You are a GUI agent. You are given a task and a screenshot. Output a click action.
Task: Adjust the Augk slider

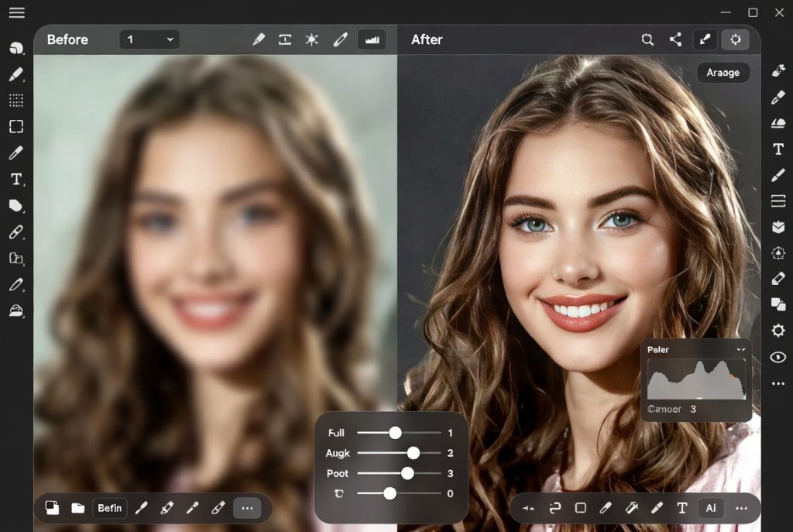[399, 453]
